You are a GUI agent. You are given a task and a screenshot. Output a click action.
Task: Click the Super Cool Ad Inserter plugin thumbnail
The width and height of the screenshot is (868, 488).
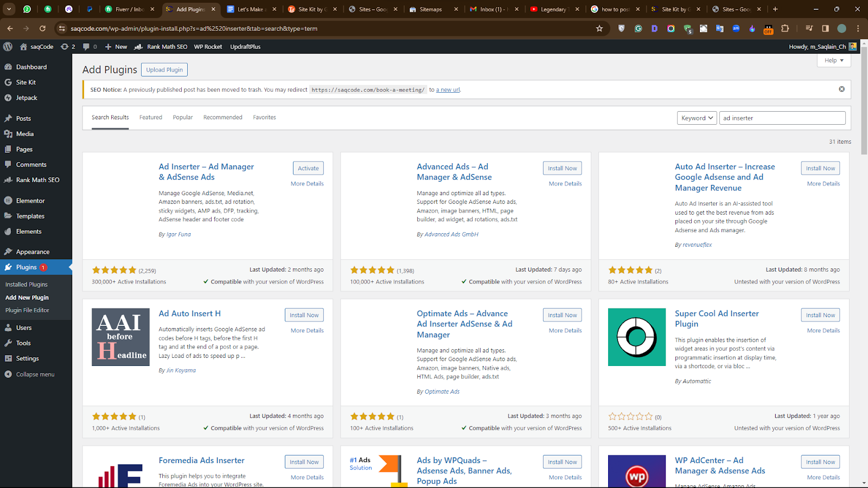coord(637,337)
